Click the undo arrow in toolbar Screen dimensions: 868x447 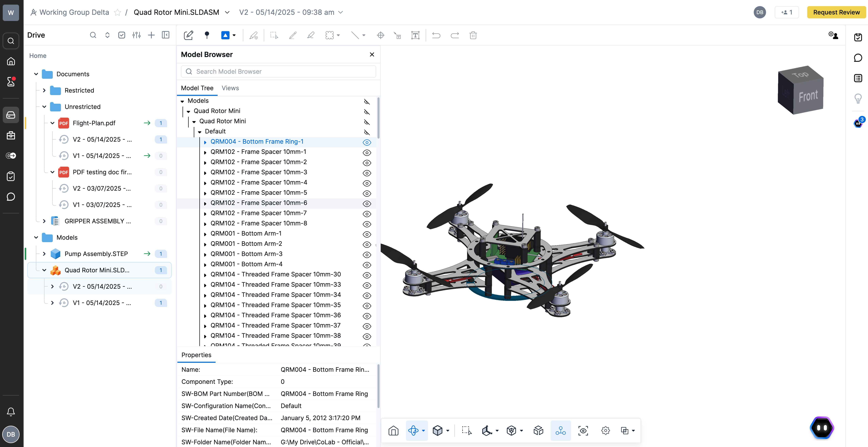(x=436, y=35)
